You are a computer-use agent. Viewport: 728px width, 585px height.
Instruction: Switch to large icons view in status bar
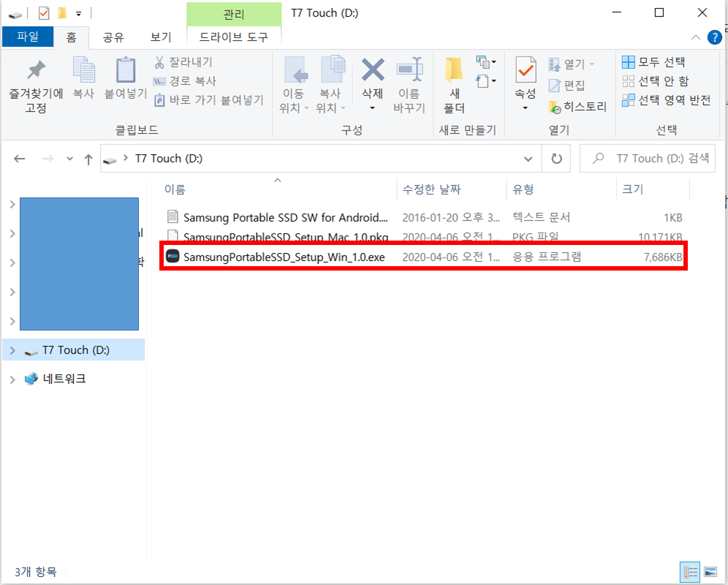pos(710,572)
